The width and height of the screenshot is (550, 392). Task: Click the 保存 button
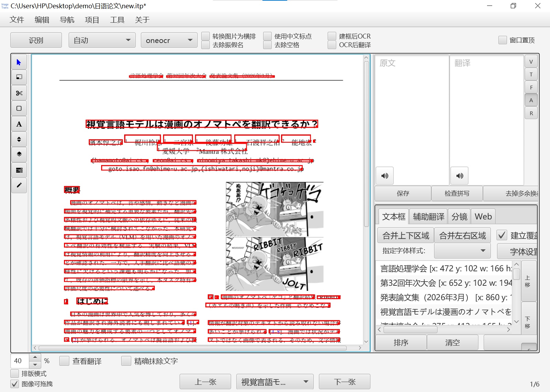click(403, 193)
